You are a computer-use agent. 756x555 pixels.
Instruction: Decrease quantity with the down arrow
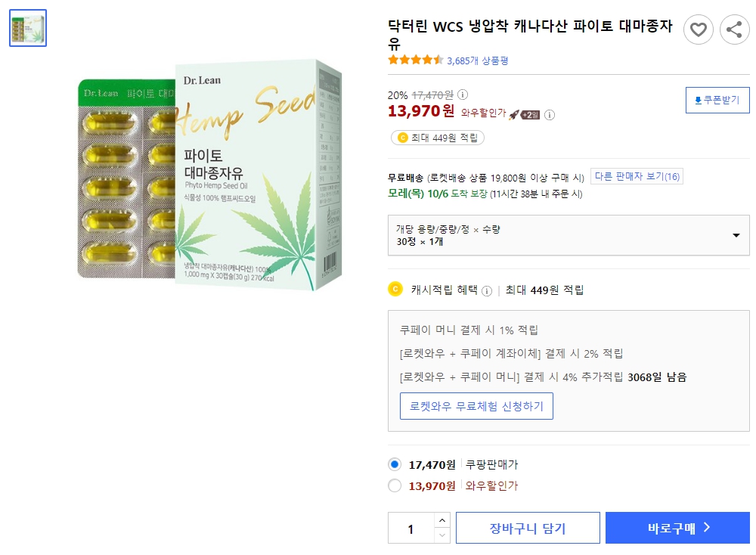pos(443,535)
